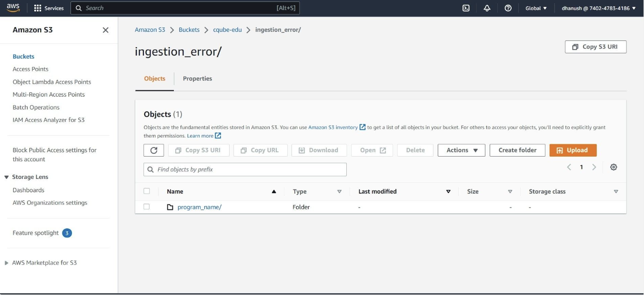Sort by Name column arrow
644x296 pixels.
(274, 191)
